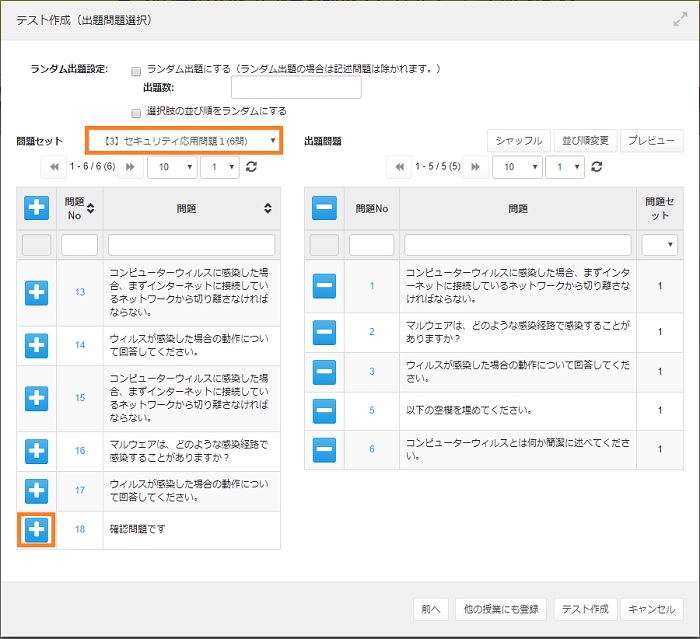
Task: Open the 問題セット dropdown
Action: pos(183,141)
